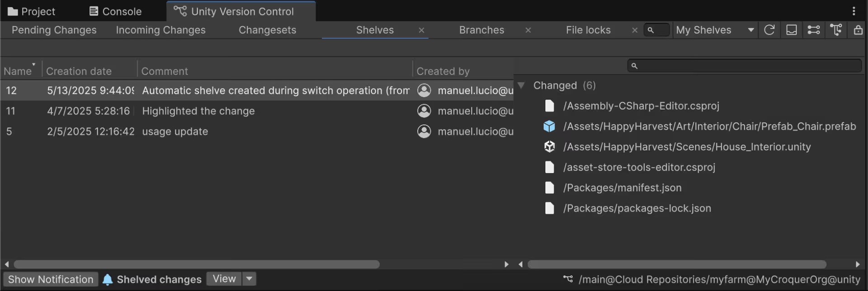Collapse the Changed (6) group
868x291 pixels.
(x=521, y=85)
